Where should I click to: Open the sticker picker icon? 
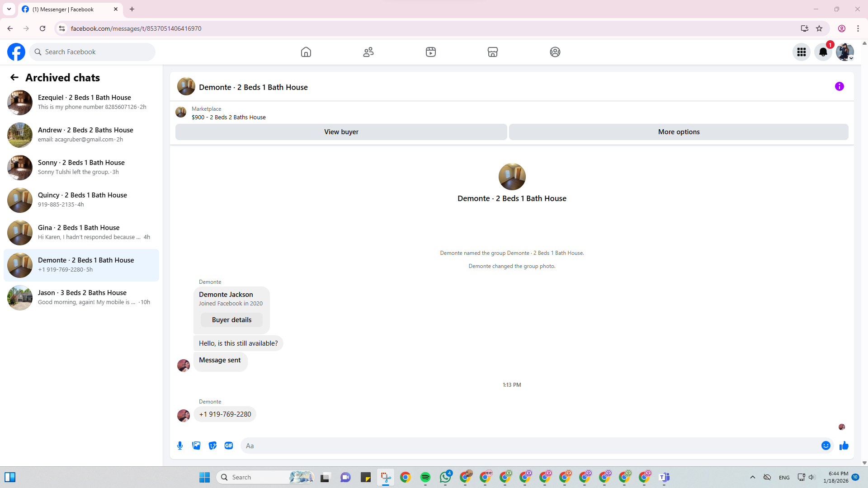pyautogui.click(x=212, y=446)
